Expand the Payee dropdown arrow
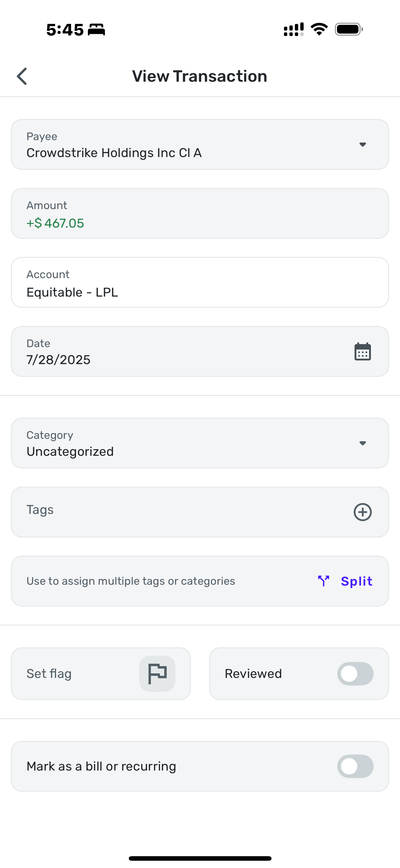The image size is (400, 868). tap(362, 145)
